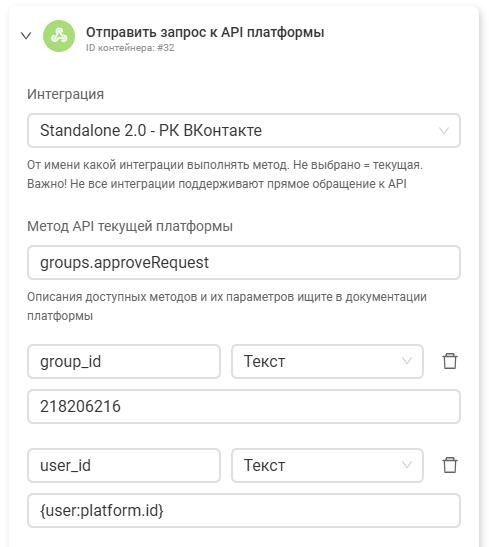This screenshot has height=547, width=489.
Task: Click the chevron in user_id type selector
Action: (x=407, y=465)
